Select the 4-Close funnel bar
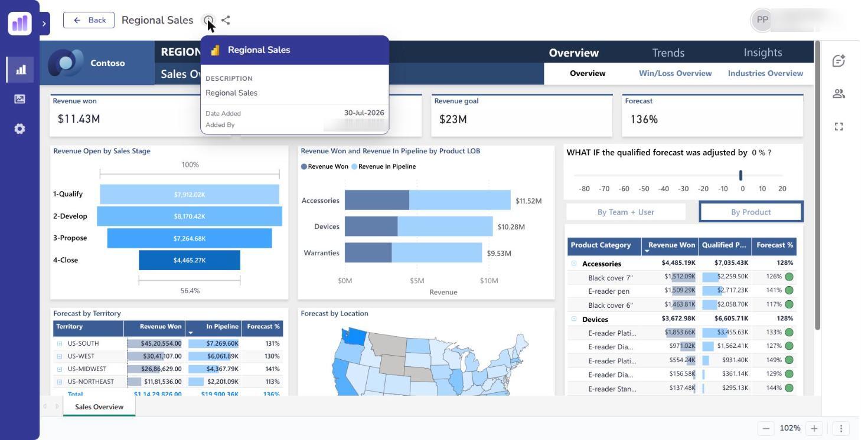 pyautogui.click(x=190, y=260)
